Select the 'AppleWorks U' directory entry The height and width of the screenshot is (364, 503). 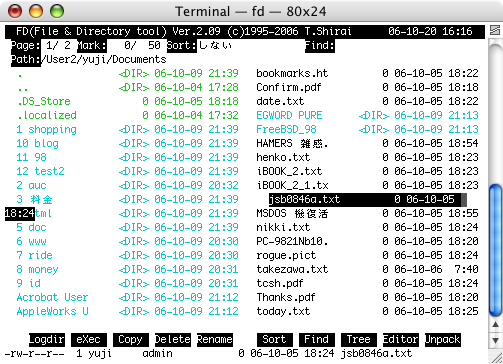128,311
